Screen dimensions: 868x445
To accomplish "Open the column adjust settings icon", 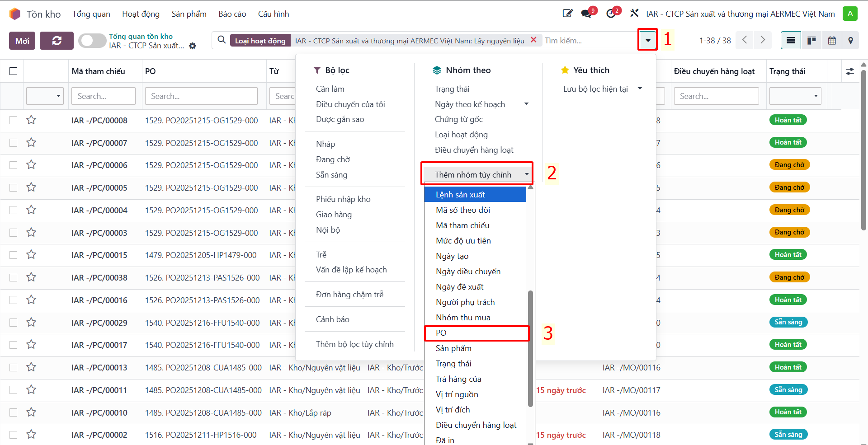I will coord(850,71).
